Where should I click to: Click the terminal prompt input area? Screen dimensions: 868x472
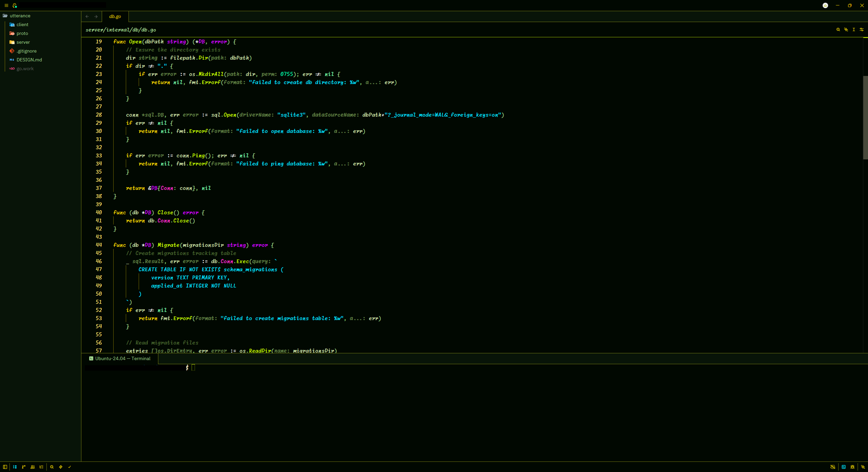click(193, 368)
